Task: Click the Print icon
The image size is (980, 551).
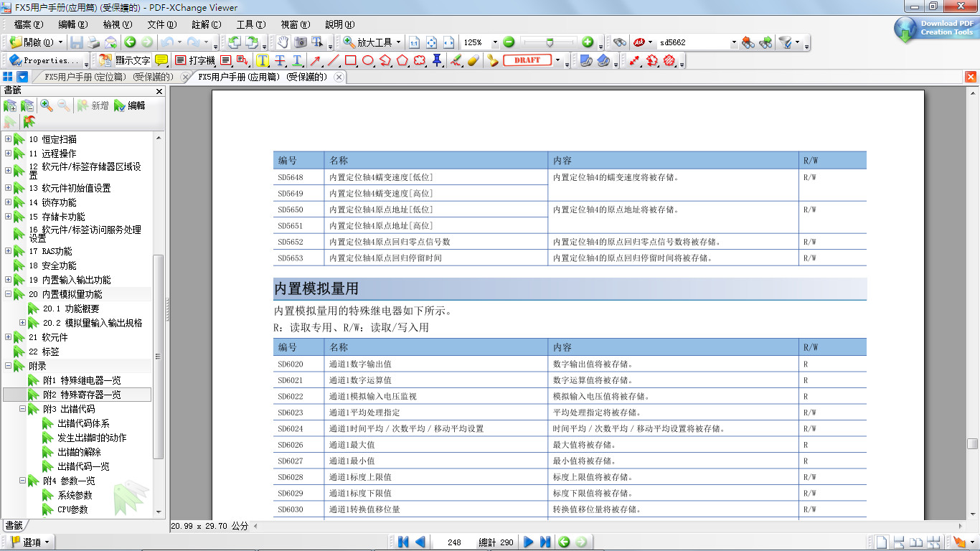Action: (94, 42)
